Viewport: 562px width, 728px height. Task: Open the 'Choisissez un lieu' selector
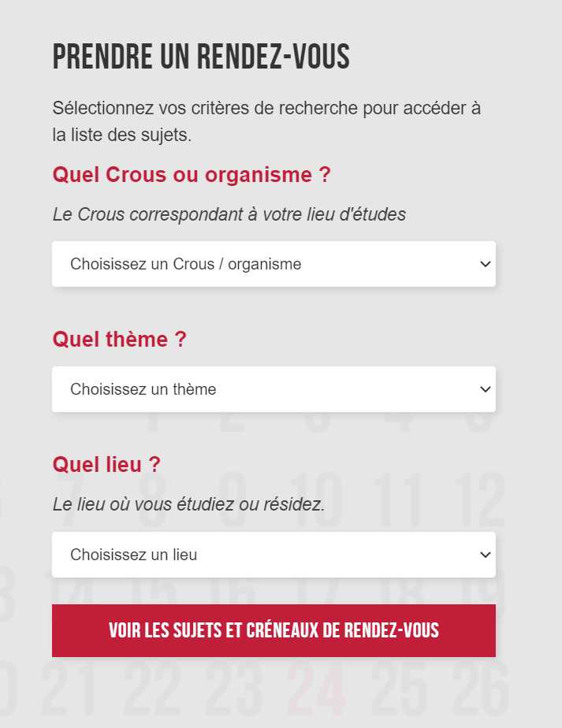point(274,555)
